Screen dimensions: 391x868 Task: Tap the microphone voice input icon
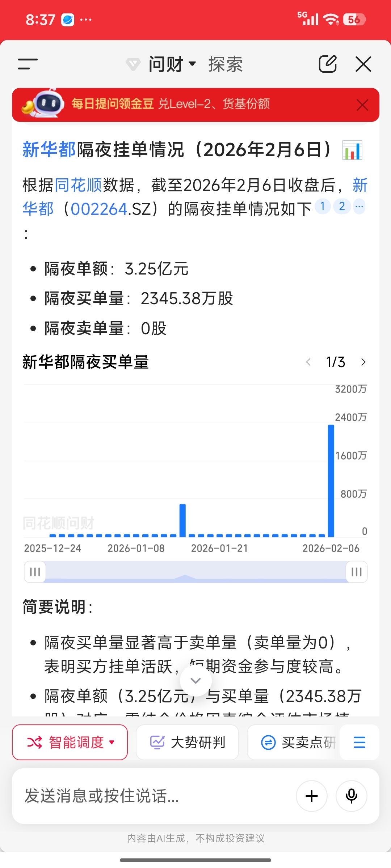click(x=352, y=796)
